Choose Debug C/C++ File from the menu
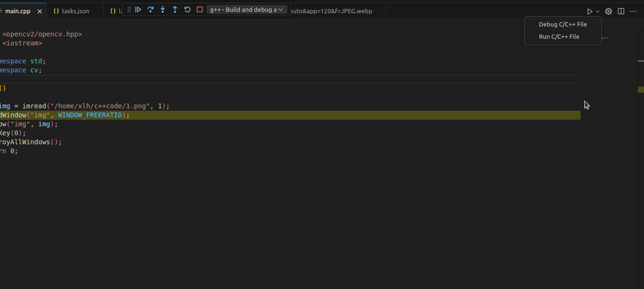The image size is (644, 289). (x=563, y=24)
